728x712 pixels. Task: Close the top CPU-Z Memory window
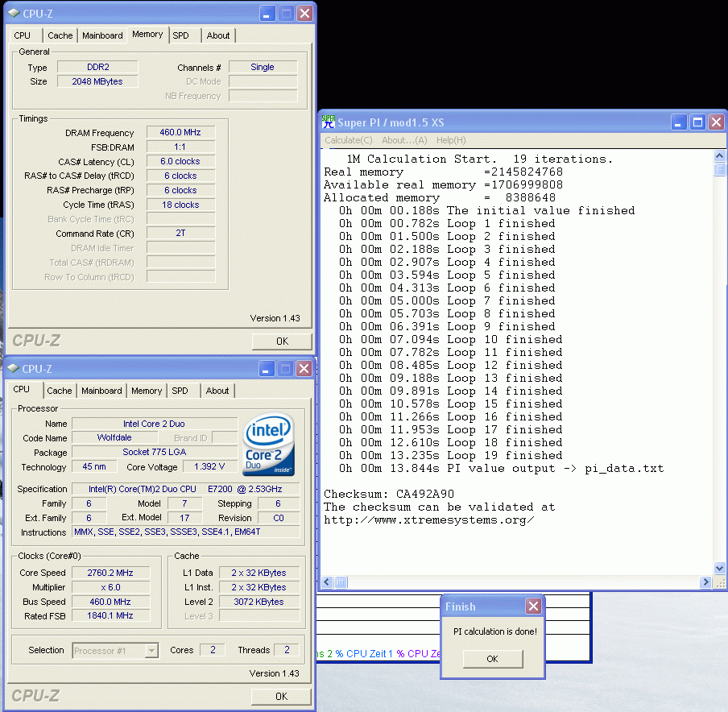point(304,14)
